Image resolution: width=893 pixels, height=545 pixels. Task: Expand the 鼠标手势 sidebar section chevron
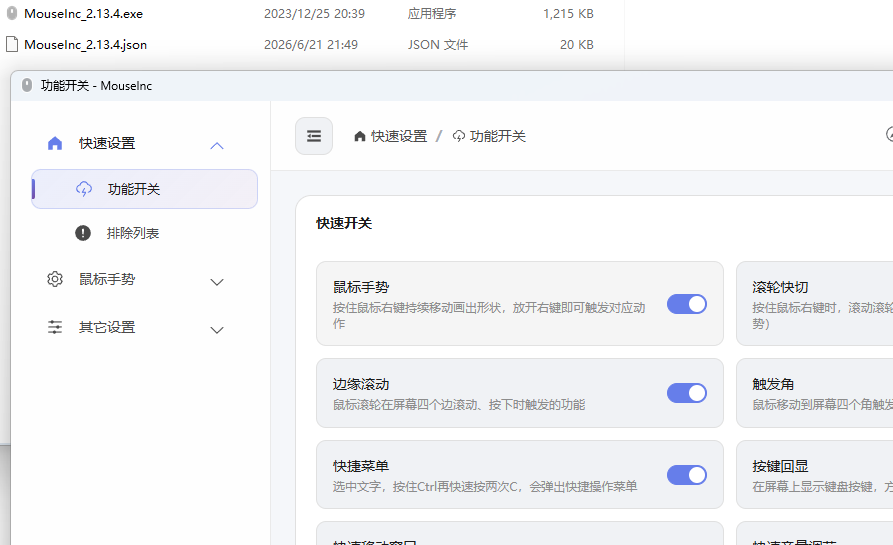(x=217, y=282)
